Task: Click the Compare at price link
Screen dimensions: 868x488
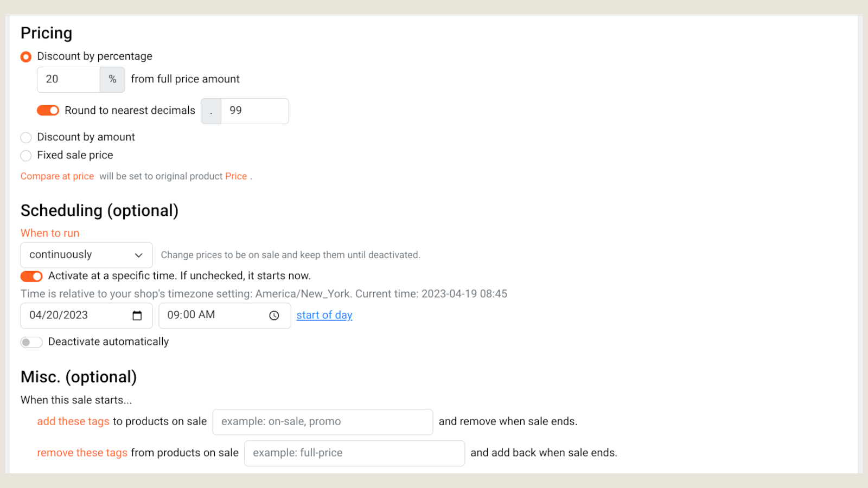Action: tap(57, 176)
